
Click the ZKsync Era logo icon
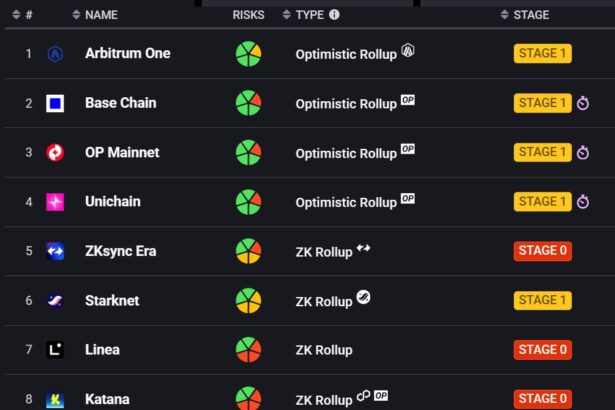point(55,252)
